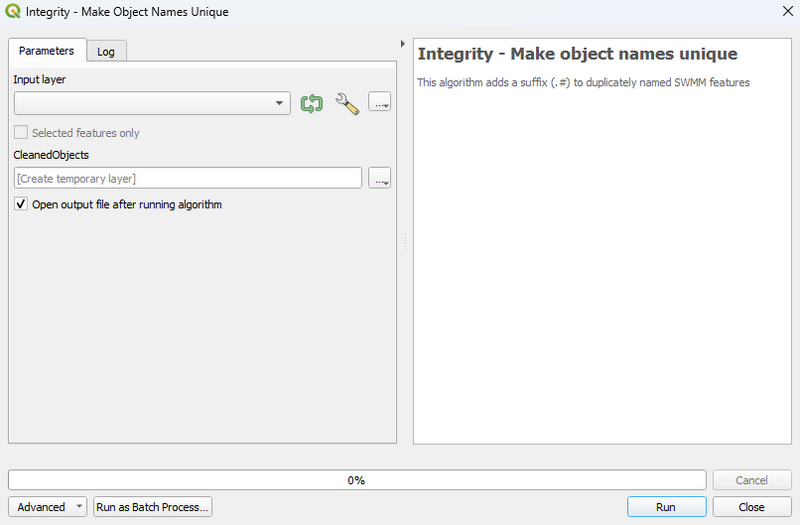The image size is (800, 525).
Task: Select the Parameters tab
Action: coord(46,51)
